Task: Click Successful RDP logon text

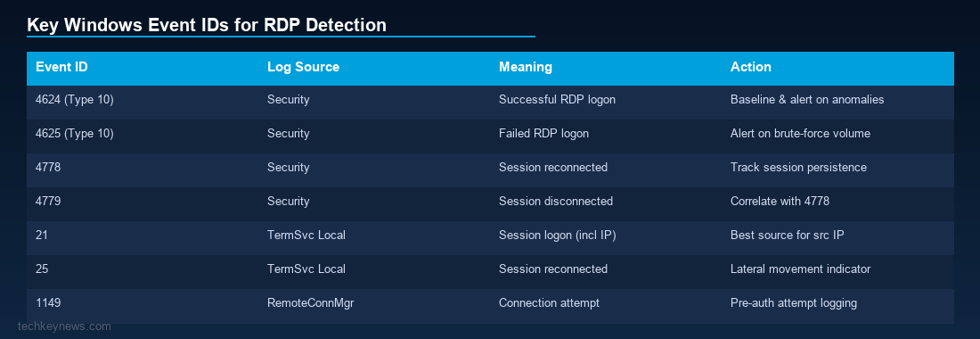Action: point(557,99)
